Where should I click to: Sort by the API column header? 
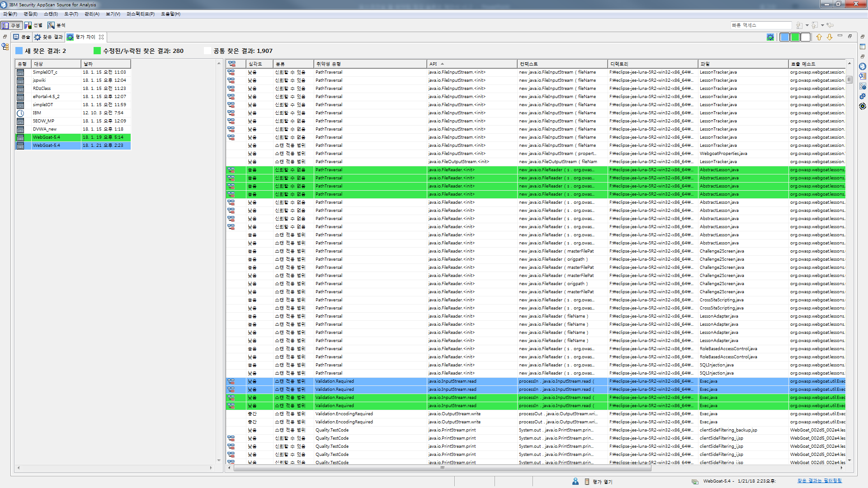(x=472, y=64)
